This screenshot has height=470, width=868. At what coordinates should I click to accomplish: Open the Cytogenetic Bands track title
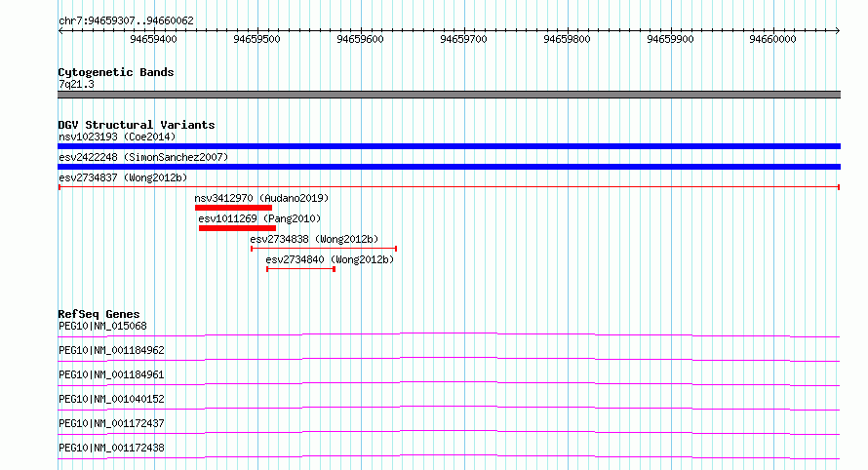point(116,72)
